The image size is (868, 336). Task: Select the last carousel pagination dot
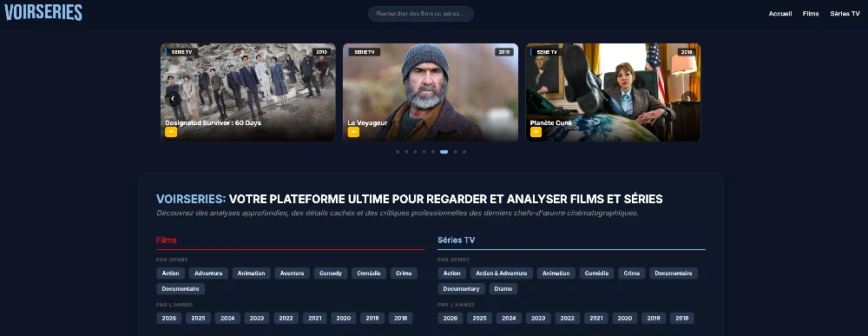pyautogui.click(x=464, y=152)
